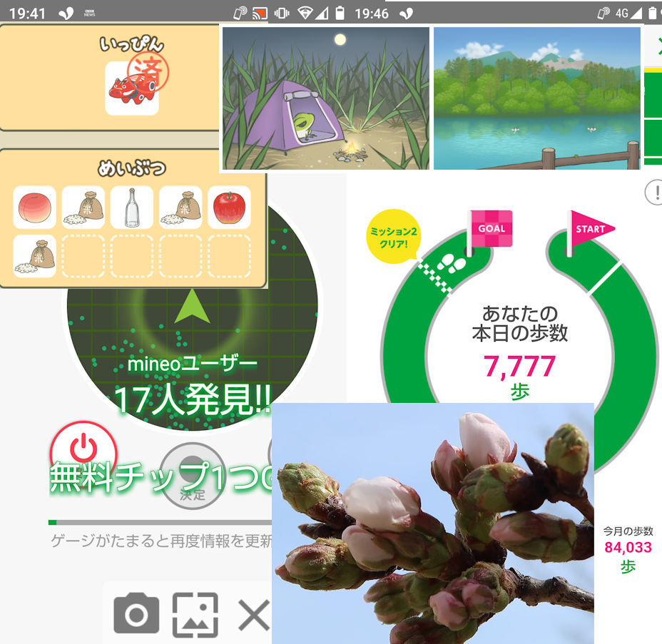Tap the green gauge progress bar
The image size is (662, 644).
[161, 523]
